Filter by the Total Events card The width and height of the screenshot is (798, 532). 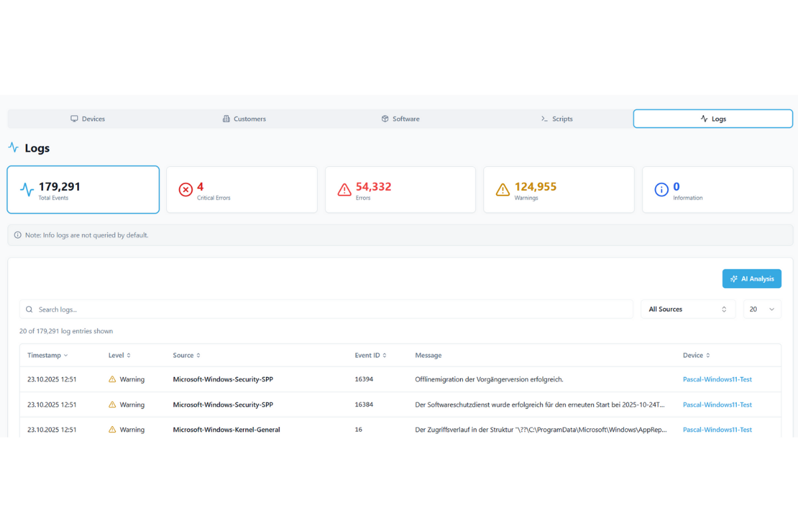click(83, 190)
